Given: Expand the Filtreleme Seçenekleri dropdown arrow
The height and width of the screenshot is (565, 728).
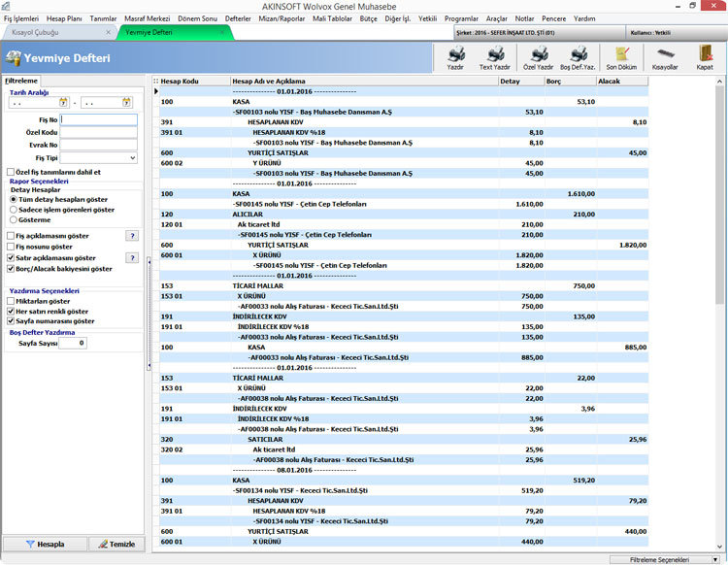Looking at the screenshot, I should (715, 560).
